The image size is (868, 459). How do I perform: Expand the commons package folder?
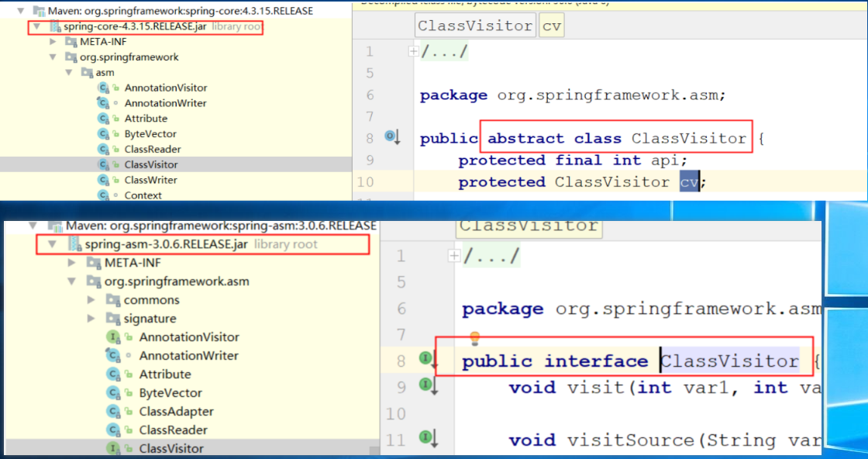(91, 300)
